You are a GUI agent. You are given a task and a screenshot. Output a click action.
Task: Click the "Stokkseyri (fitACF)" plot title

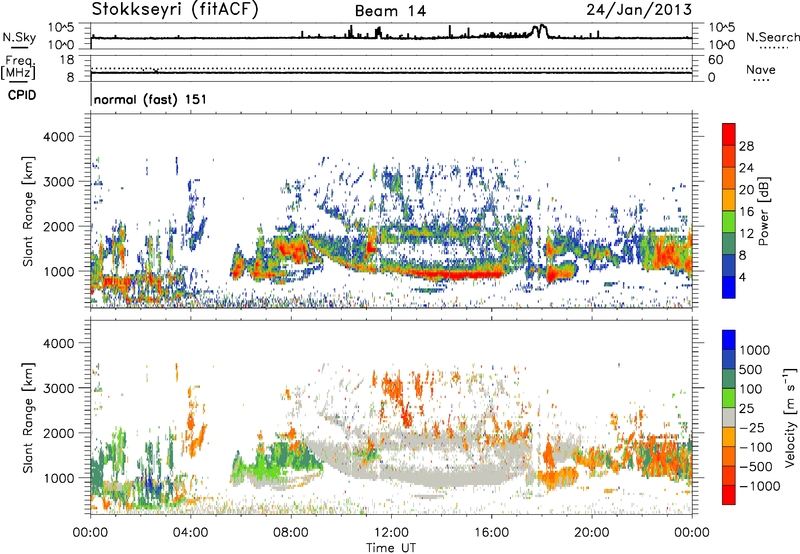coord(175,10)
